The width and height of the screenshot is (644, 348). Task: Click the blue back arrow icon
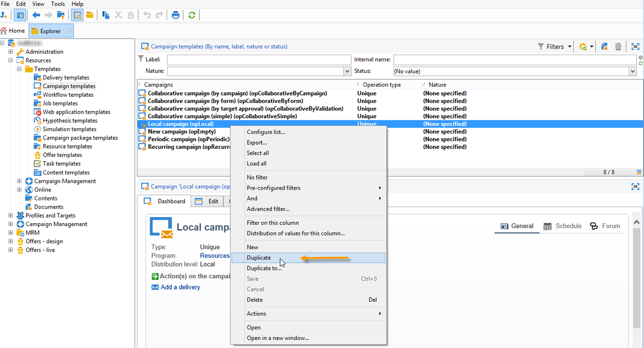[36, 15]
